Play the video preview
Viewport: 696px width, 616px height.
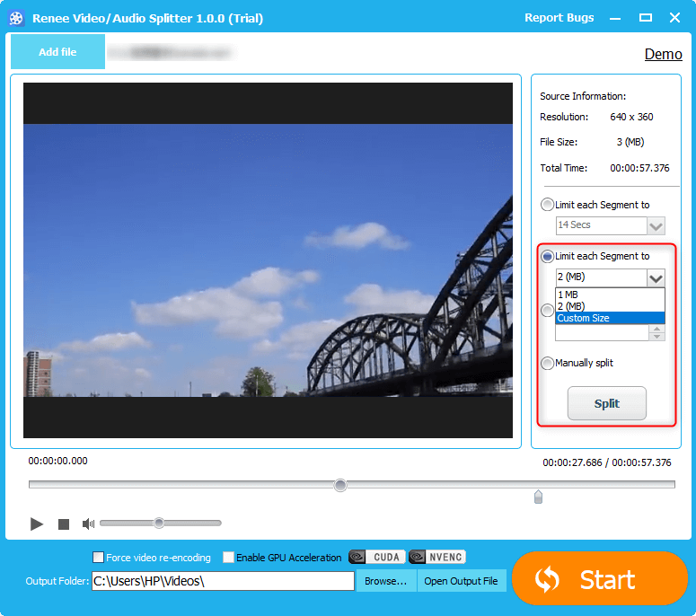point(37,524)
